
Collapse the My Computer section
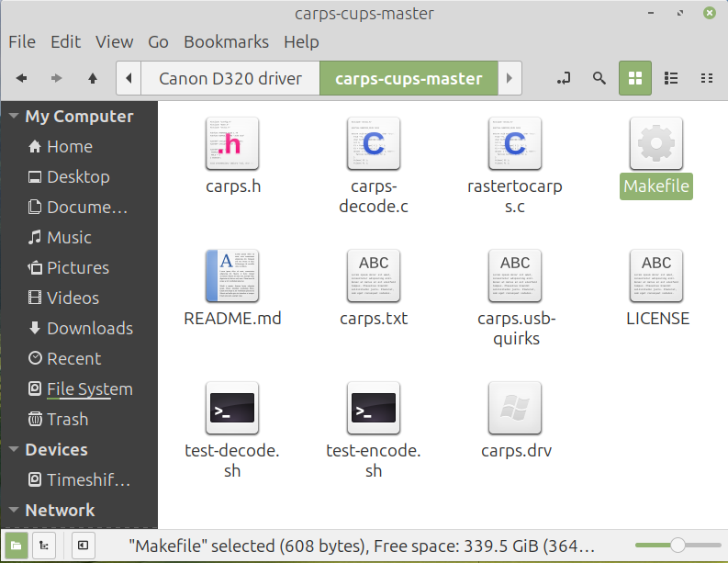(x=14, y=116)
